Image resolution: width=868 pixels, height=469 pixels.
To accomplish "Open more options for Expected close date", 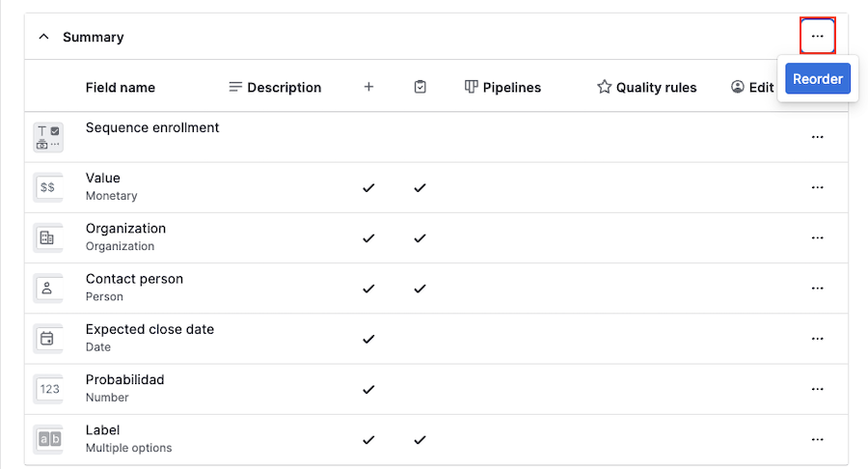I will [x=817, y=339].
